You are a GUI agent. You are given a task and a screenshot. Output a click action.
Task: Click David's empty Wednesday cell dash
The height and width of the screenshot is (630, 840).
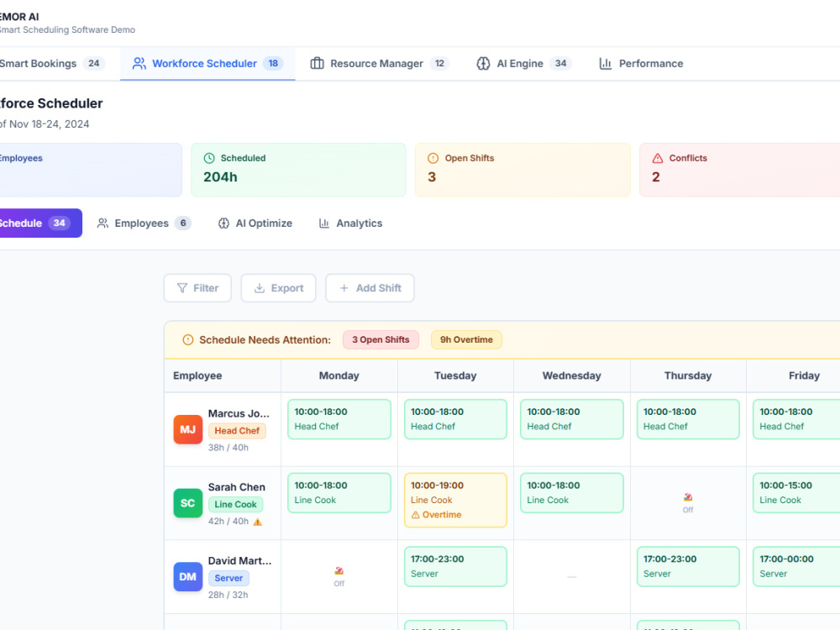[x=571, y=577]
